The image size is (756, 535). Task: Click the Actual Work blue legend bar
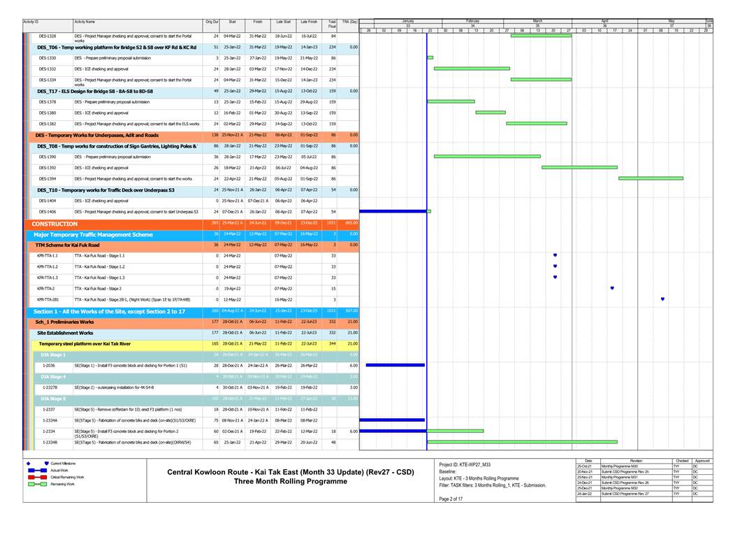click(x=38, y=471)
